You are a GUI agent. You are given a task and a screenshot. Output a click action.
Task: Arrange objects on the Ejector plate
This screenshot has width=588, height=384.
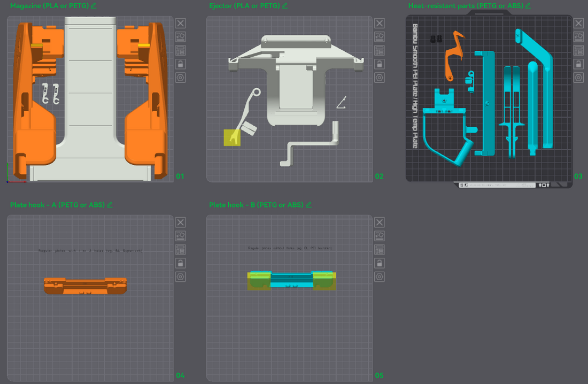tap(380, 50)
